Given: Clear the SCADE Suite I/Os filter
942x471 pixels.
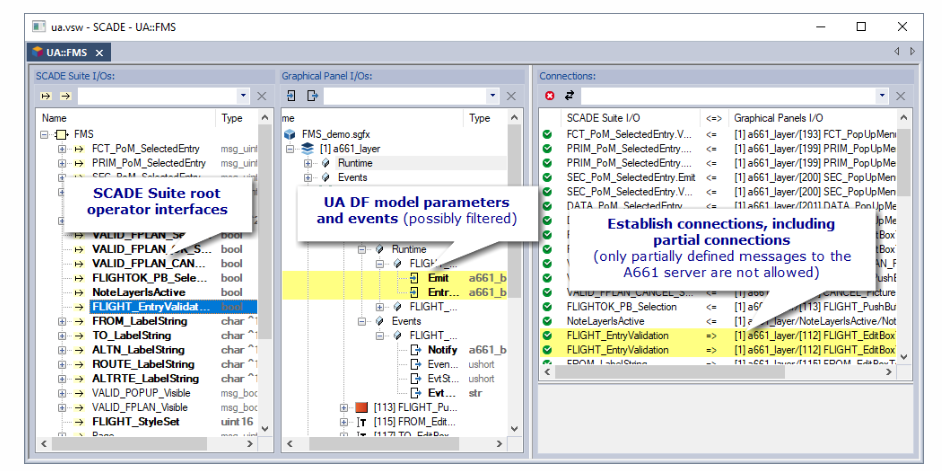Looking at the screenshot, I should (x=262, y=96).
